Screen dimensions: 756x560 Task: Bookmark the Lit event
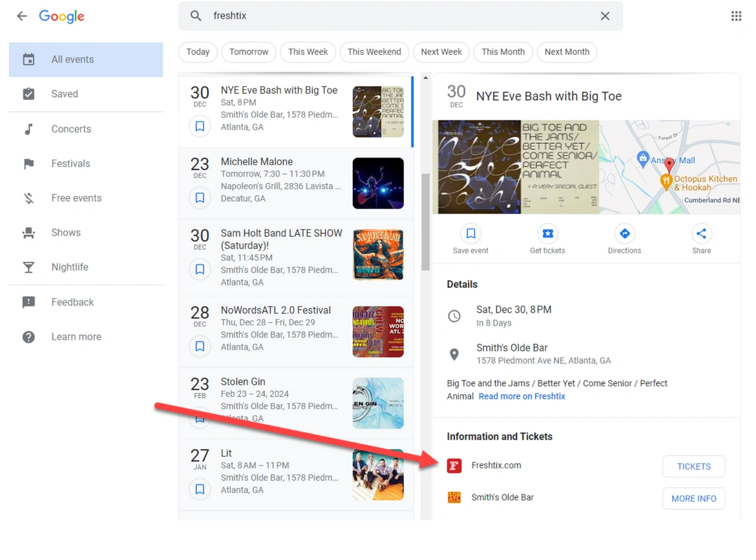click(200, 489)
